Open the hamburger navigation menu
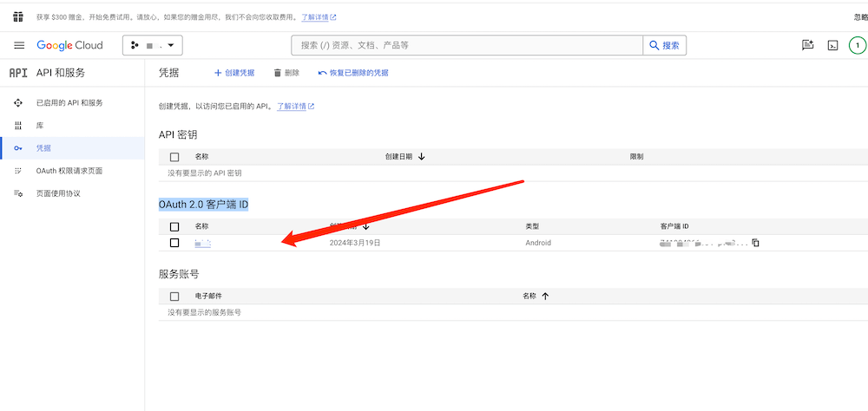 click(x=19, y=45)
